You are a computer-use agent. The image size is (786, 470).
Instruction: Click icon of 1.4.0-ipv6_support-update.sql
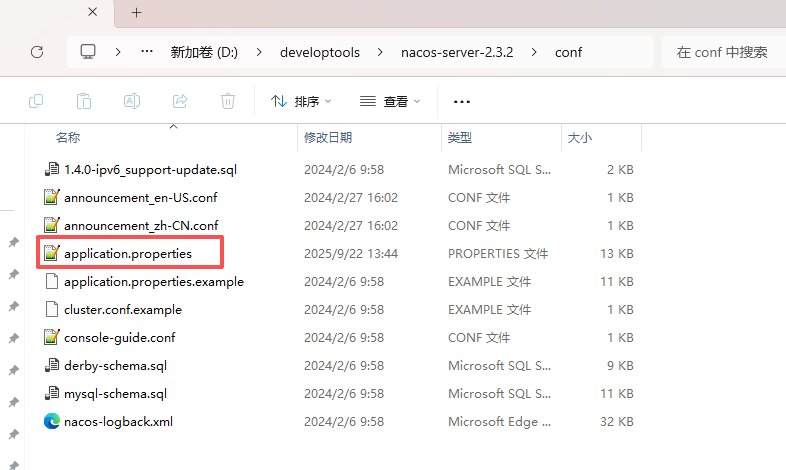52,169
